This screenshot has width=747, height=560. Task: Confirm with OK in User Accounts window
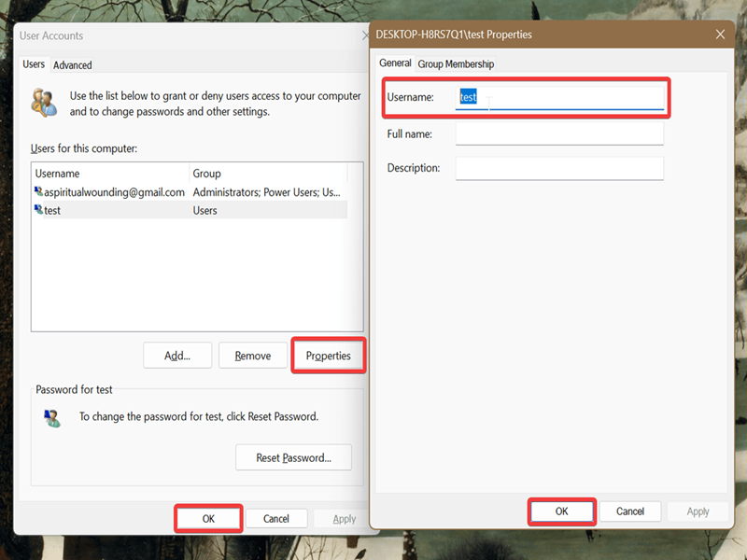[x=208, y=519]
